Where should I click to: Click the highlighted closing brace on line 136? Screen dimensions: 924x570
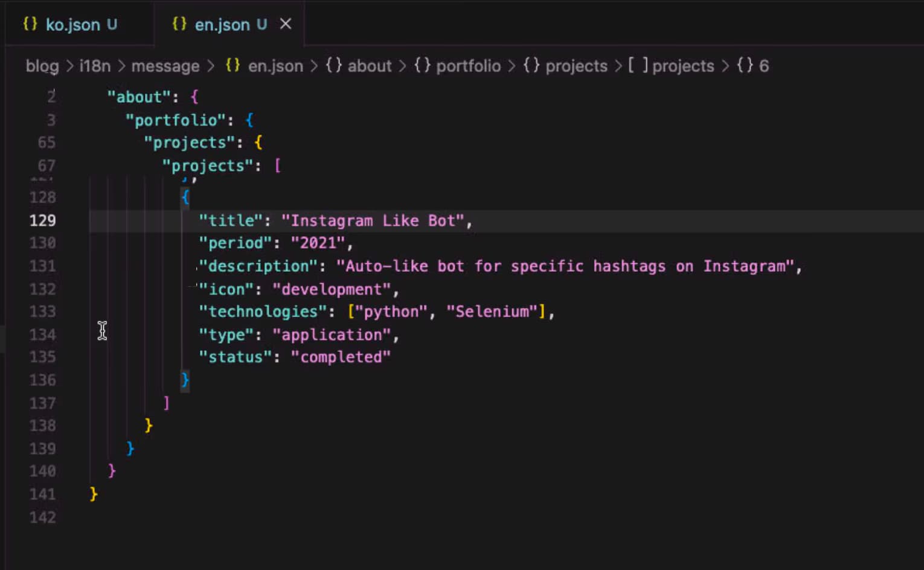coord(185,380)
